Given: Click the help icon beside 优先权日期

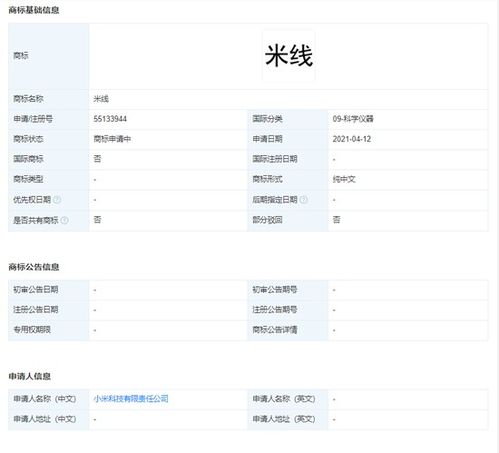Looking at the screenshot, I should (x=57, y=200).
